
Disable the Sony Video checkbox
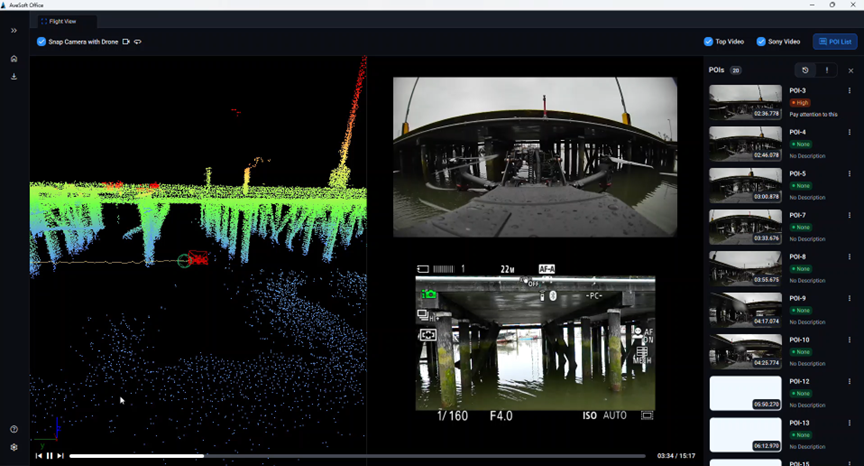click(x=761, y=42)
